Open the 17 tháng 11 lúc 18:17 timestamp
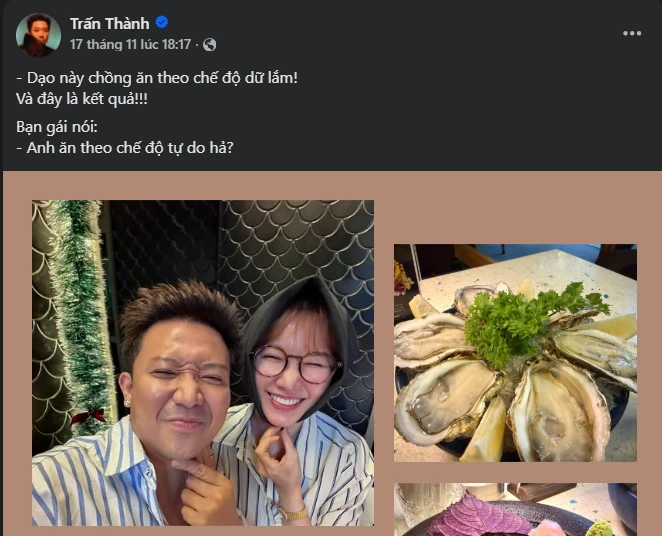 pos(130,44)
